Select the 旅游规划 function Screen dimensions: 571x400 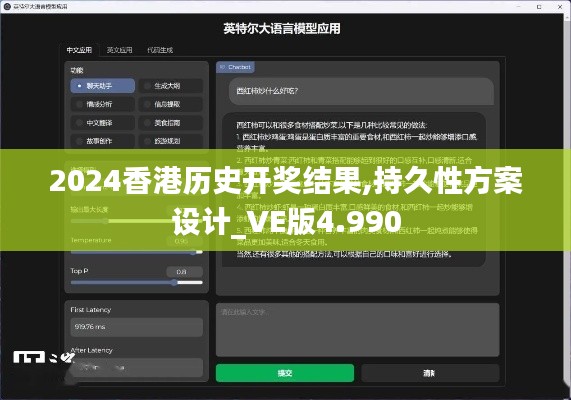pos(171,141)
